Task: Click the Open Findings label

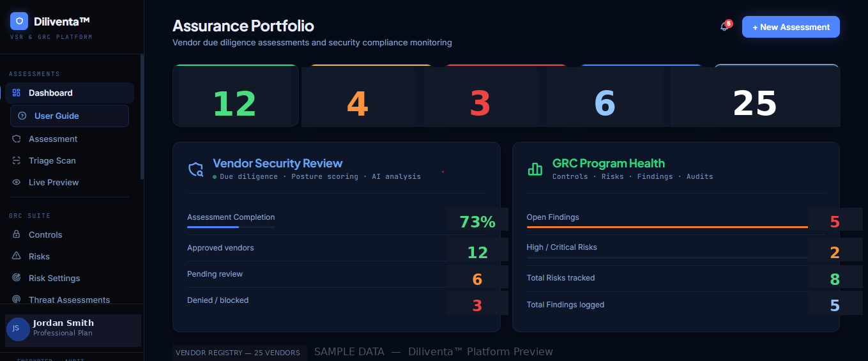Action: 552,217
